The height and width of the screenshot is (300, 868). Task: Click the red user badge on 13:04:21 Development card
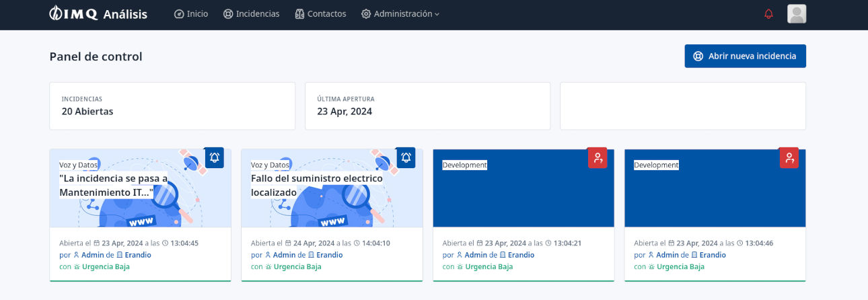click(598, 157)
